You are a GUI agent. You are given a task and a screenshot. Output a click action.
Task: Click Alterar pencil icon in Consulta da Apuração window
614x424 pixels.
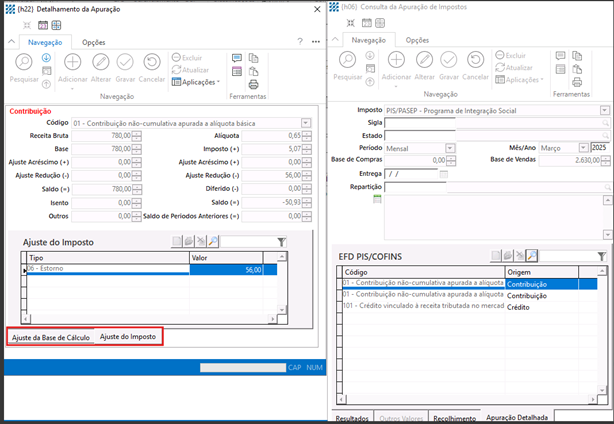pyautogui.click(x=424, y=60)
